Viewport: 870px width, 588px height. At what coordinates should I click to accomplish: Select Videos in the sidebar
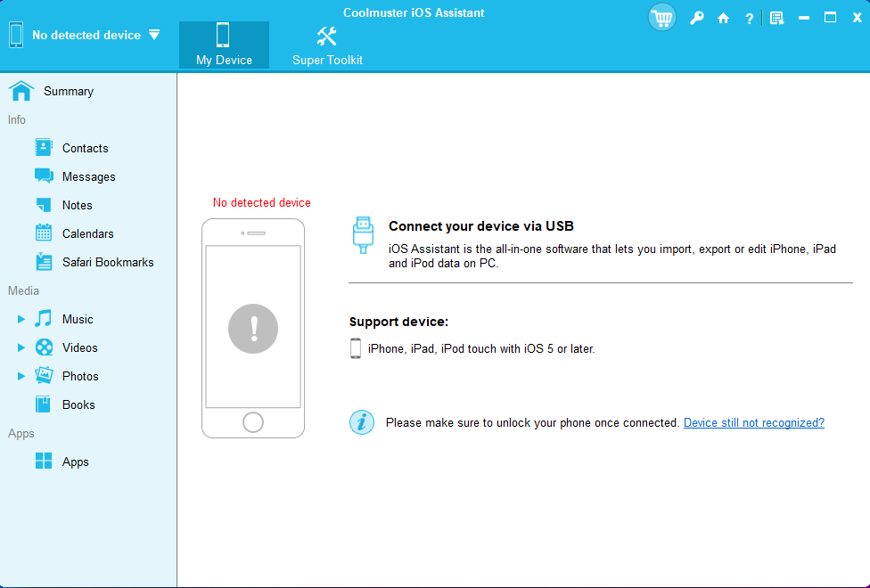[80, 347]
